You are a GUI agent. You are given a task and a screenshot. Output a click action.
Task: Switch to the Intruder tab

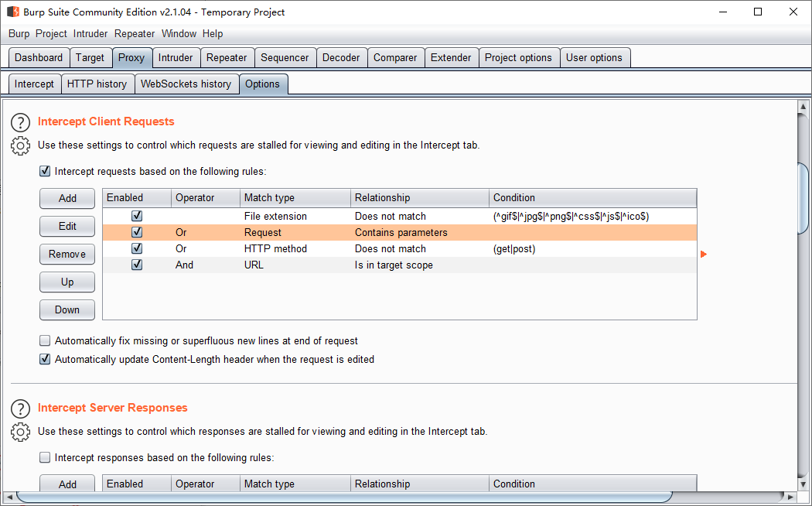tap(176, 57)
